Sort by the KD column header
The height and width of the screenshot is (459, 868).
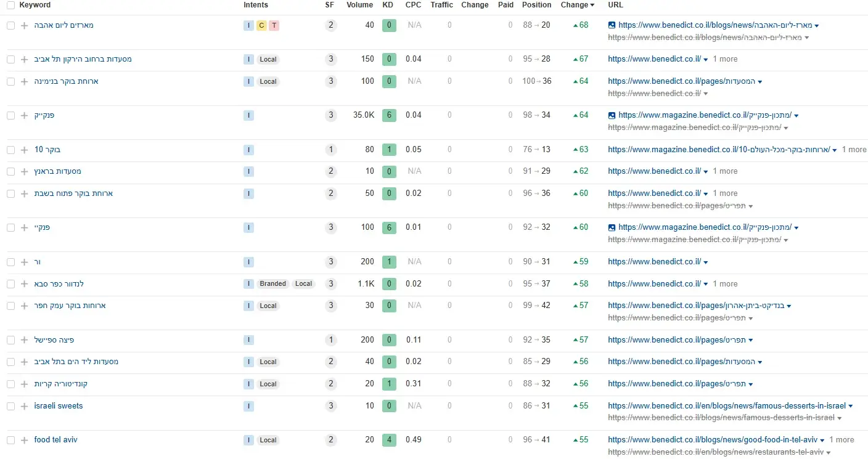[388, 5]
